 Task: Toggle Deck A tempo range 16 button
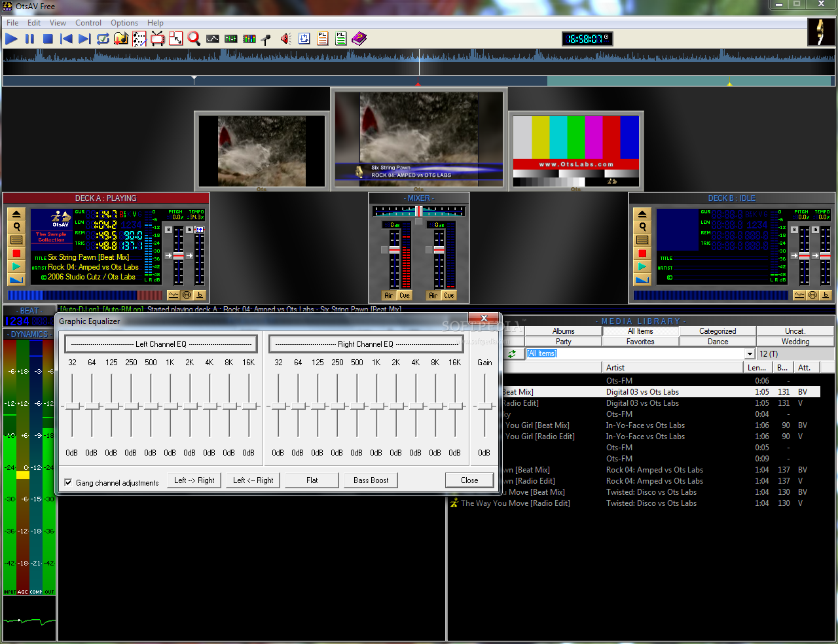pyautogui.click(x=189, y=230)
